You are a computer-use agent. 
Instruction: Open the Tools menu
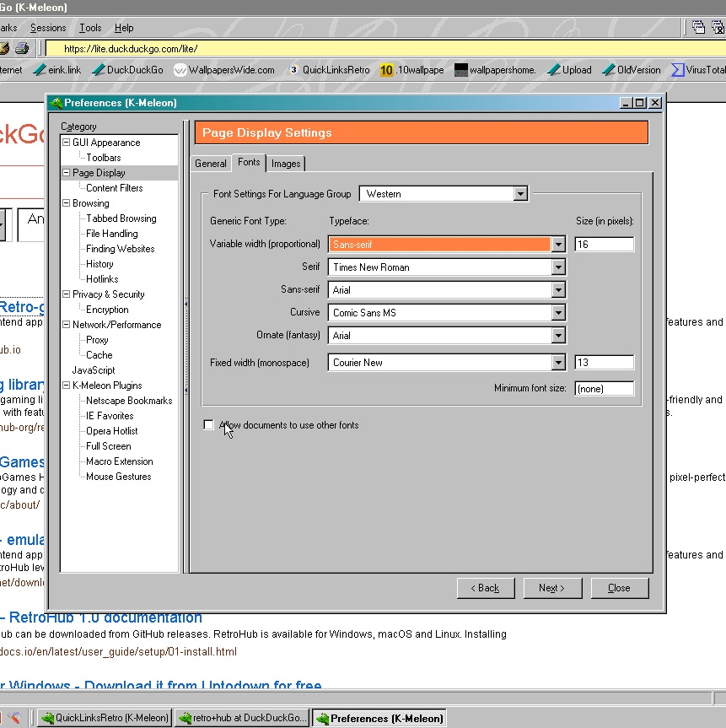(x=90, y=28)
